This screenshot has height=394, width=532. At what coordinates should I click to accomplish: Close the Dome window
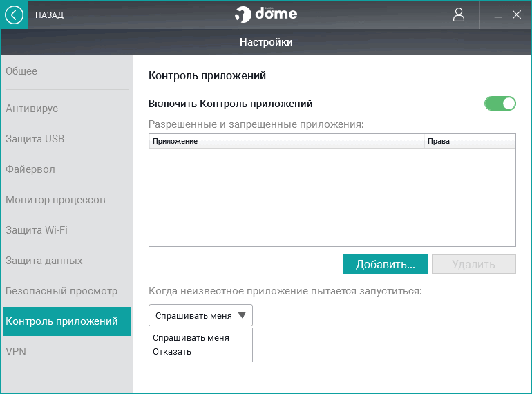point(517,15)
